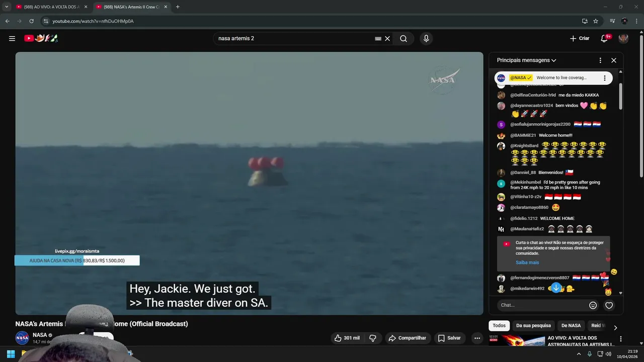Click the Criar create button
Screen dimensions: 644x362
580,38
